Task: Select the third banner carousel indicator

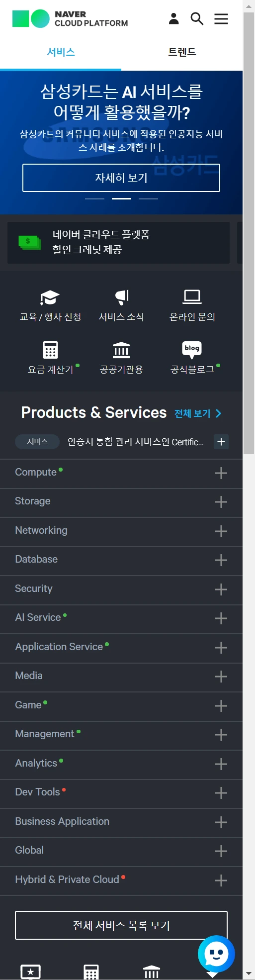Action: (x=148, y=198)
